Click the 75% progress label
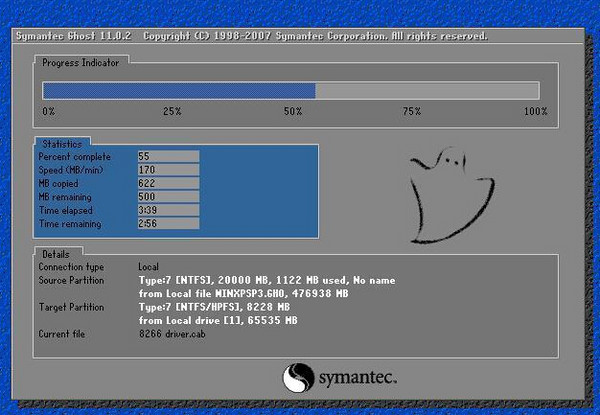The image size is (600, 415). pos(412,111)
